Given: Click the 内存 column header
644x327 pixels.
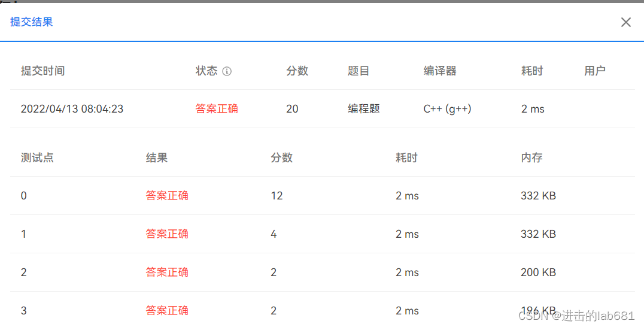Looking at the screenshot, I should pos(531,158).
